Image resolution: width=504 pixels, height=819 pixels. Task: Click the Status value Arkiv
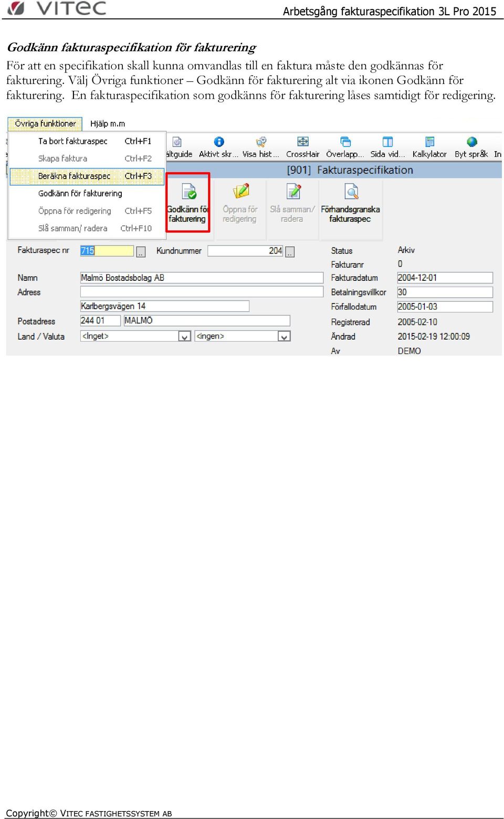click(406, 250)
